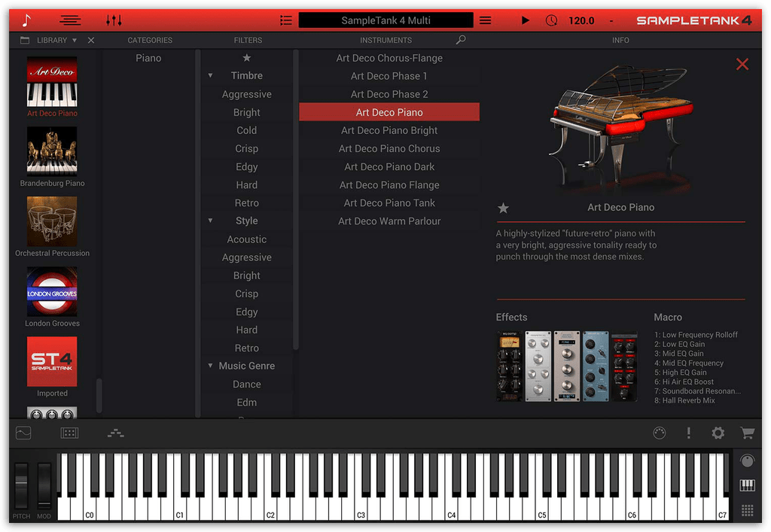The width and height of the screenshot is (771, 532).
Task: Toggle the Dance genre filter
Action: point(247,385)
